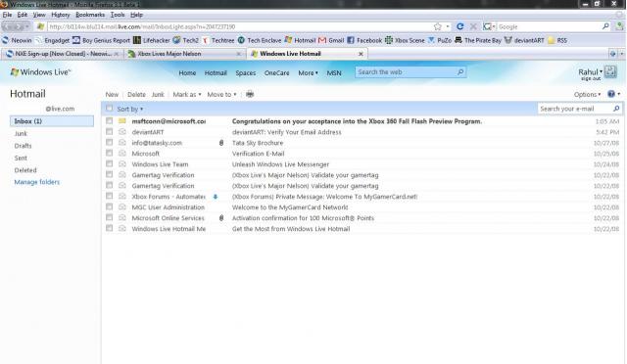Click the help question mark icon
Screen dimensions: 627x364
(611, 94)
